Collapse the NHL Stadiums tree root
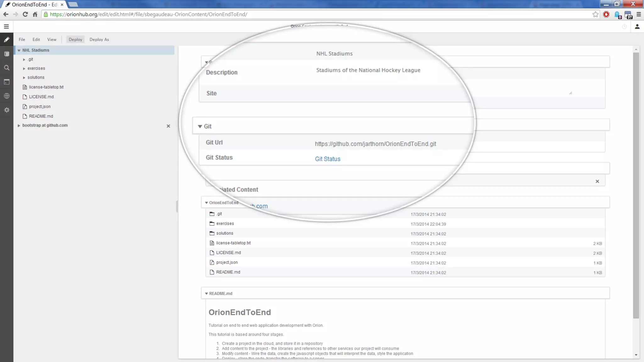This screenshot has width=644, height=362. [x=19, y=50]
